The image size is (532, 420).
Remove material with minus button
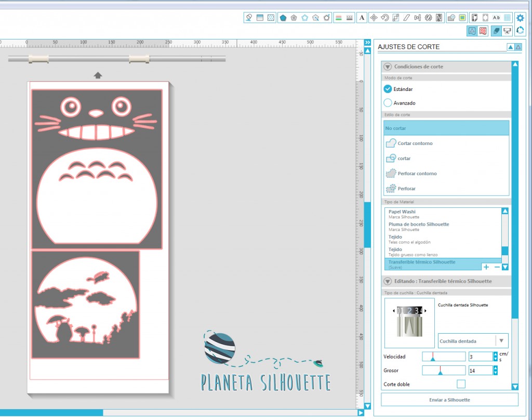pos(497,267)
